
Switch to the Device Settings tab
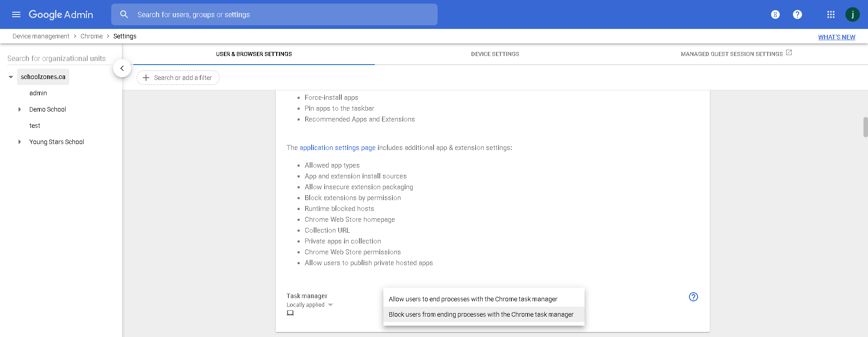[495, 54]
